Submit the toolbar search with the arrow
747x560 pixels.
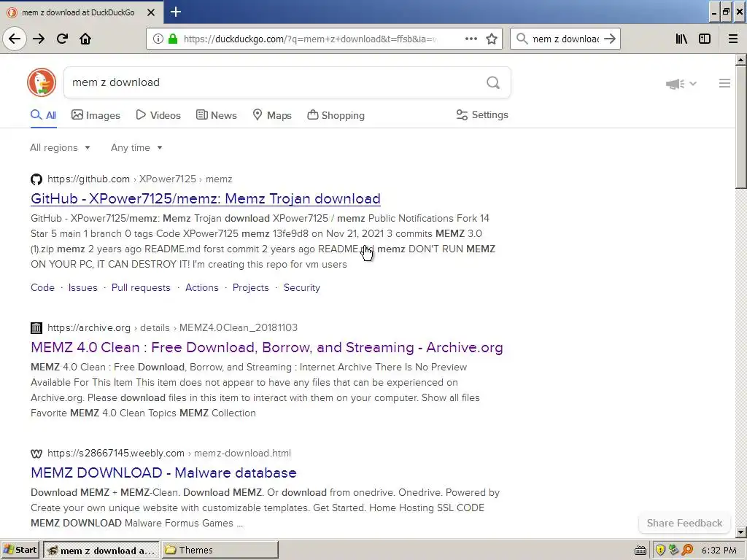click(x=610, y=39)
